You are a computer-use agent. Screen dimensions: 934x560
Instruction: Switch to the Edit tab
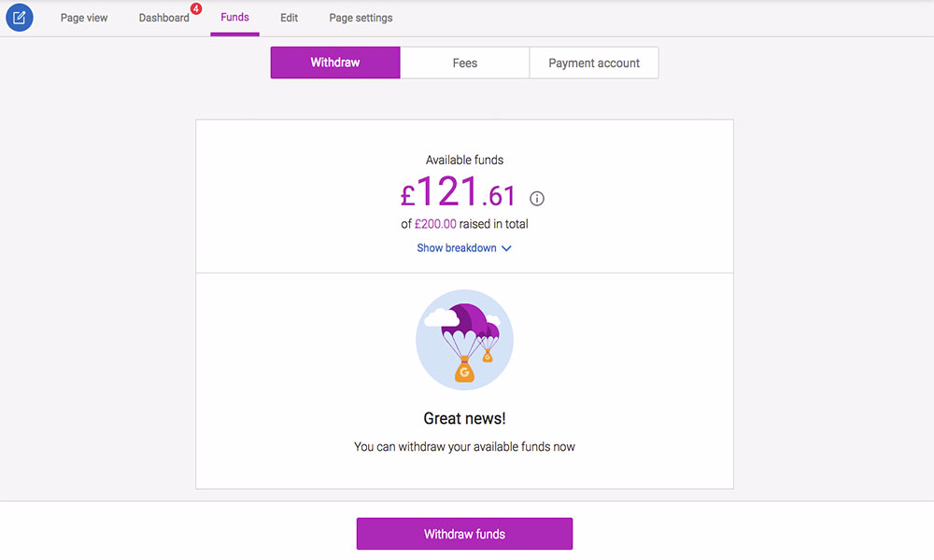289,18
